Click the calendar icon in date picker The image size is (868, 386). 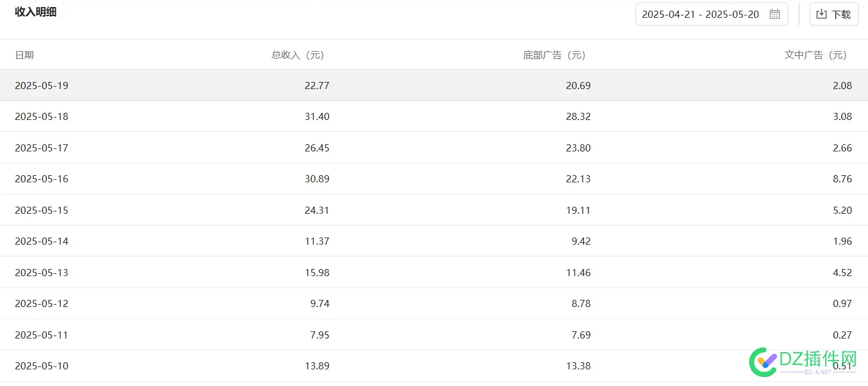coord(775,14)
